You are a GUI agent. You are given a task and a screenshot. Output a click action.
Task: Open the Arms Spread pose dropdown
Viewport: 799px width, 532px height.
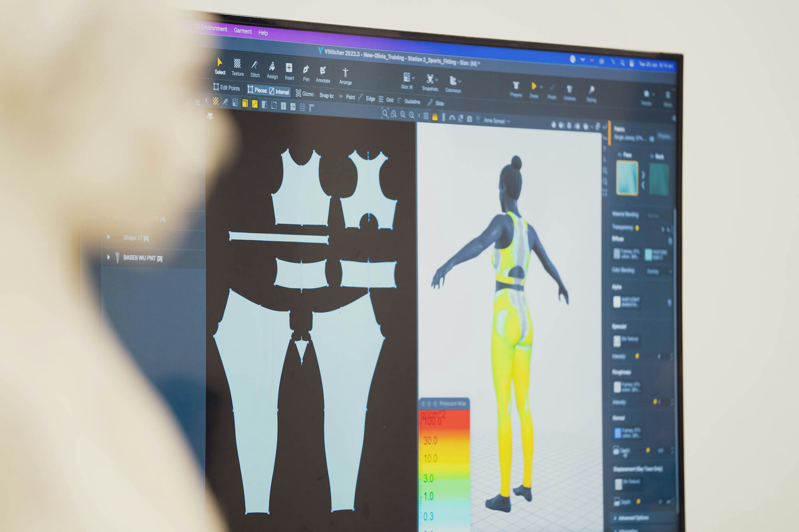point(496,121)
